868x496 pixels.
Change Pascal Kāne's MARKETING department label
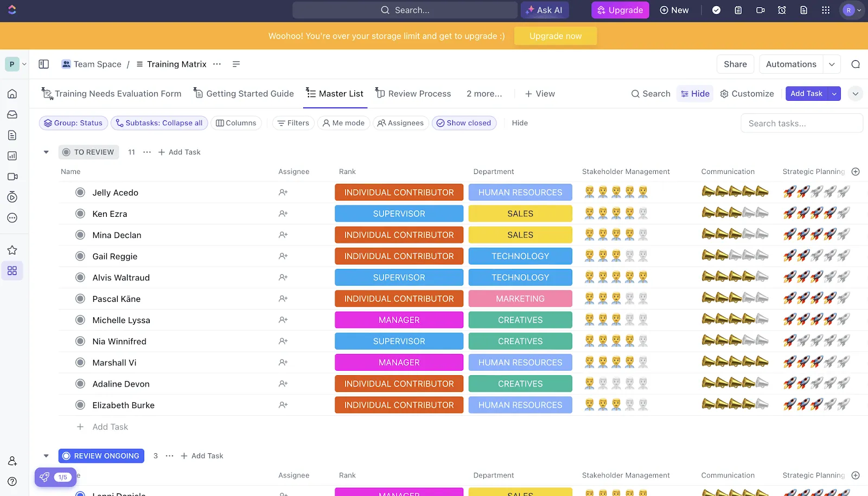(520, 299)
